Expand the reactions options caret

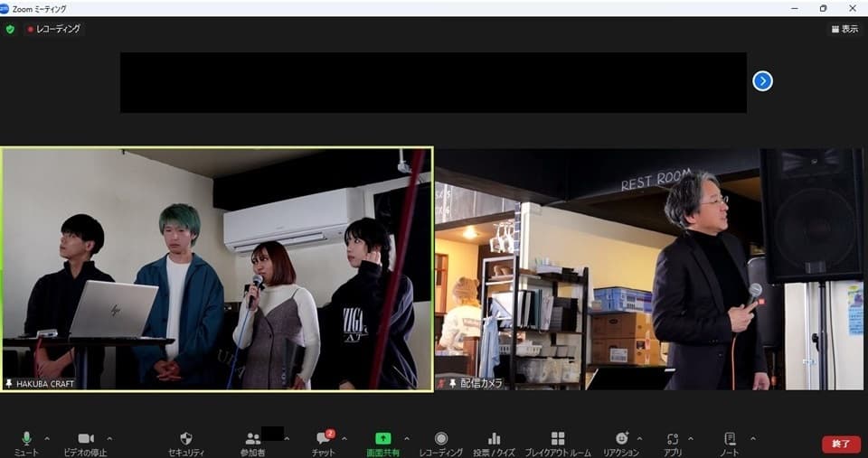tap(639, 439)
